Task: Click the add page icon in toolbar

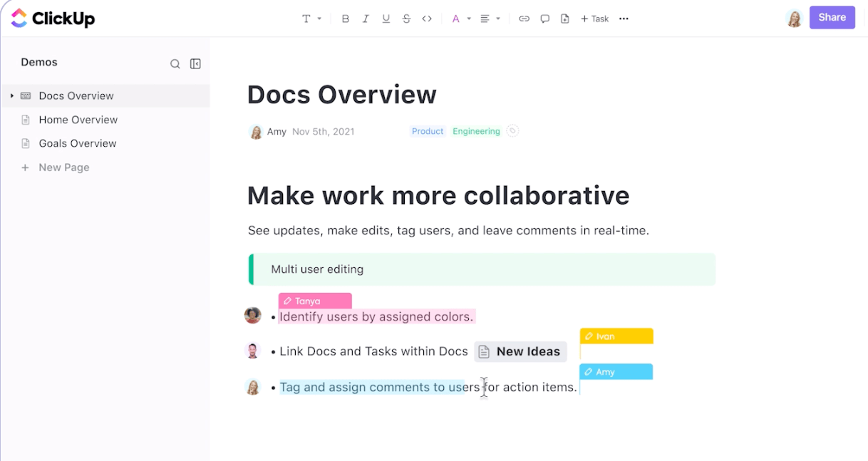Action: 565,19
